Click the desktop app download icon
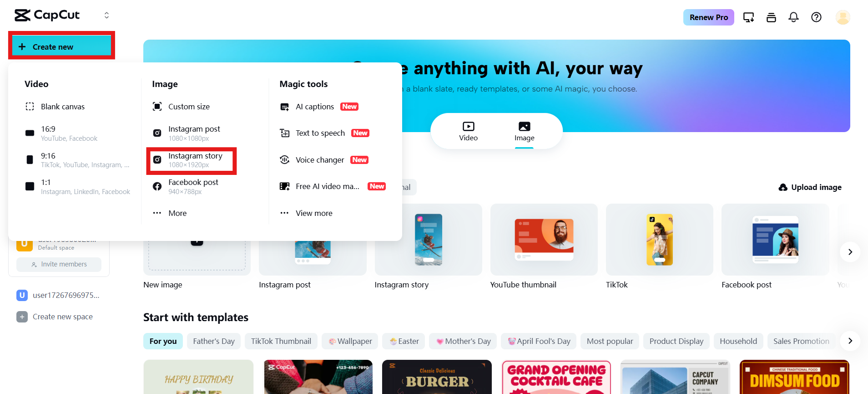This screenshot has width=868, height=394. click(x=748, y=17)
